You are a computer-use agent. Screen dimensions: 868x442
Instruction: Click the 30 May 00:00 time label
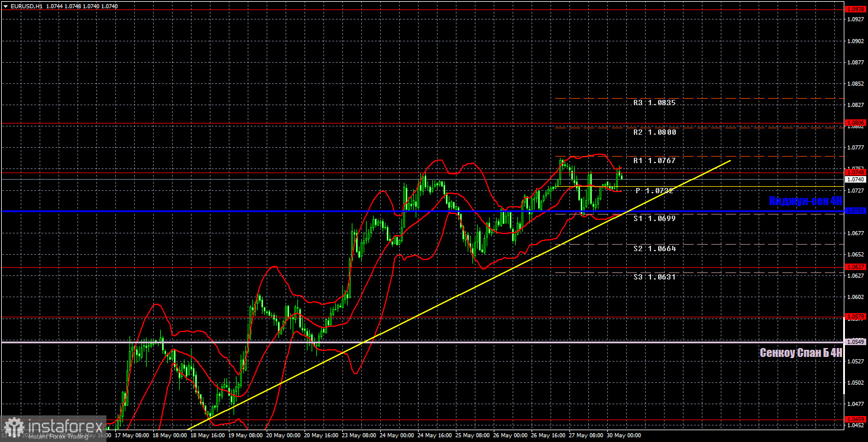623,437
